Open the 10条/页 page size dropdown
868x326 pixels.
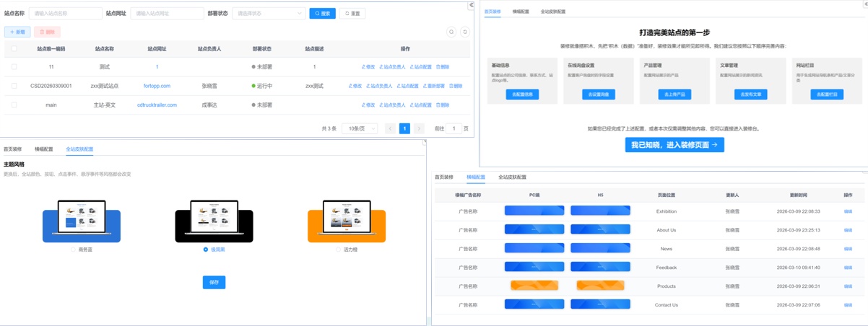pyautogui.click(x=360, y=128)
